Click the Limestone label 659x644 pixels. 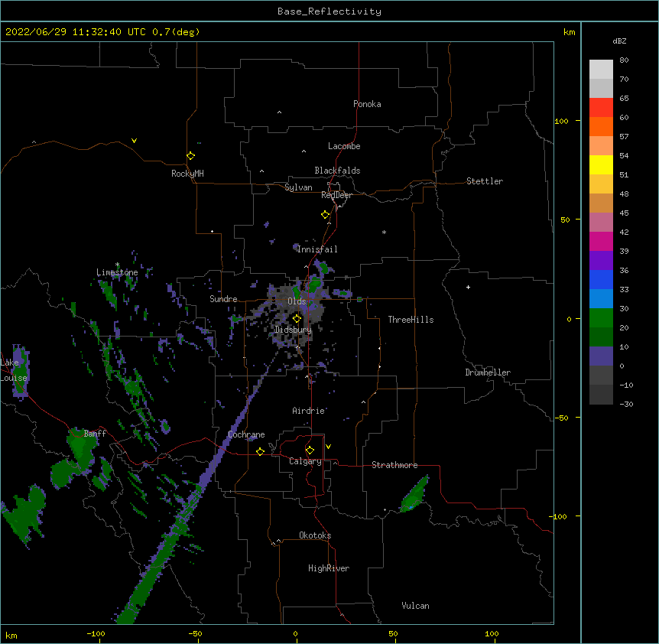(117, 272)
